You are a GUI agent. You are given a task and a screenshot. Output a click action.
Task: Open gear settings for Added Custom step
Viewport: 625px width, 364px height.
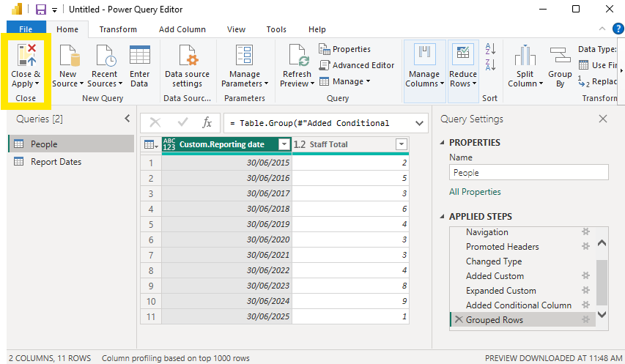tap(585, 275)
